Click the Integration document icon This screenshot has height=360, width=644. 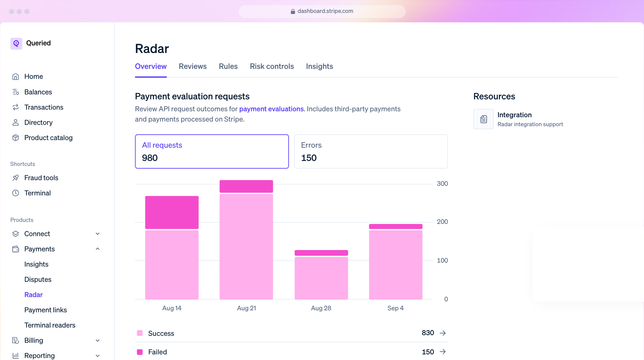click(484, 119)
